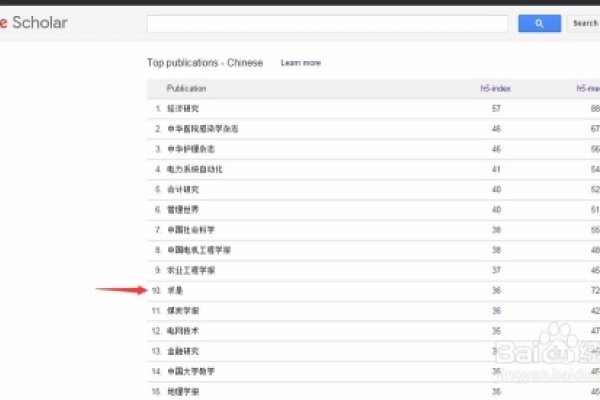
Task: Open h5-index 35 in row 12
Action: pyautogui.click(x=496, y=331)
